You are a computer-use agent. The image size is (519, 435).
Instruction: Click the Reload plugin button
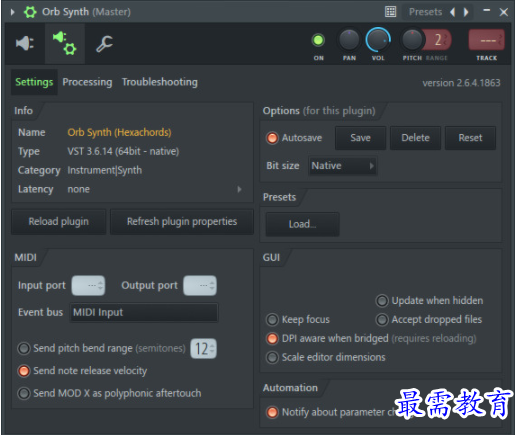coord(59,222)
